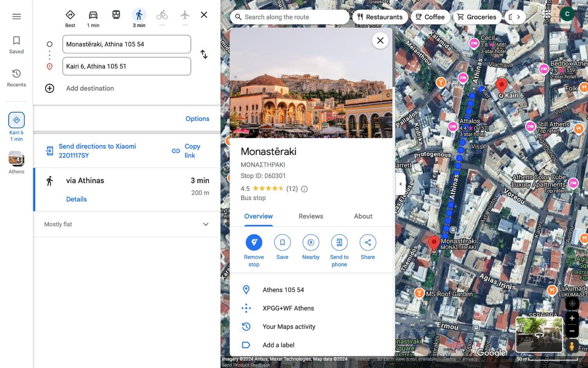Viewport: 588px width, 368px height.
Task: Select the Transit travel mode icon
Action: coord(116,14)
